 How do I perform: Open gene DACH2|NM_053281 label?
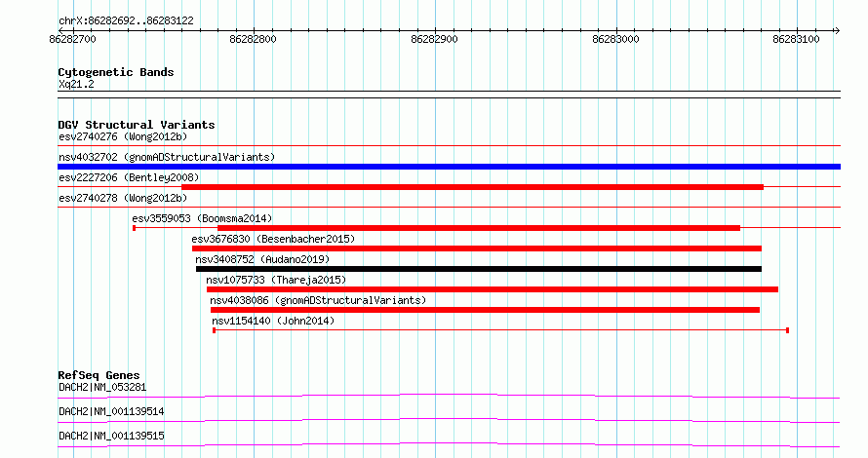pyautogui.click(x=102, y=387)
